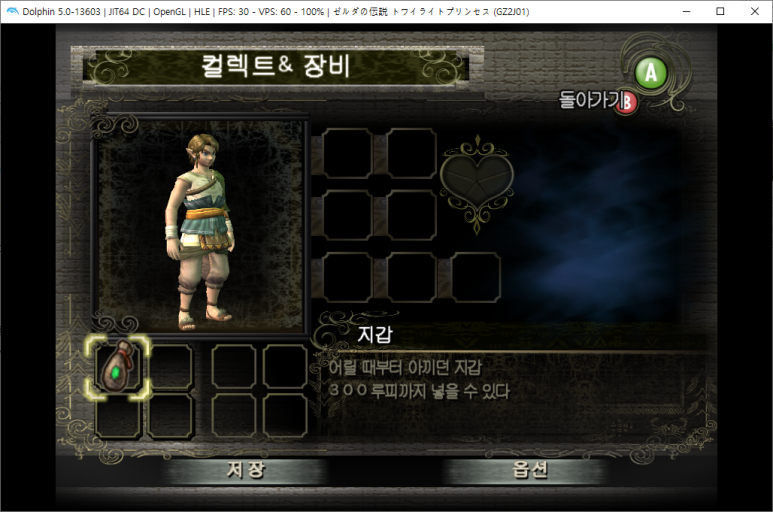Click the description line 어릴 때부터 아끼던 지갑
This screenshot has width=773, height=512.
click(405, 367)
